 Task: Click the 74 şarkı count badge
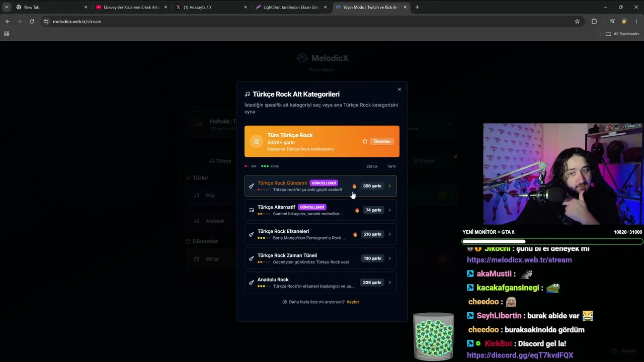pos(373,210)
